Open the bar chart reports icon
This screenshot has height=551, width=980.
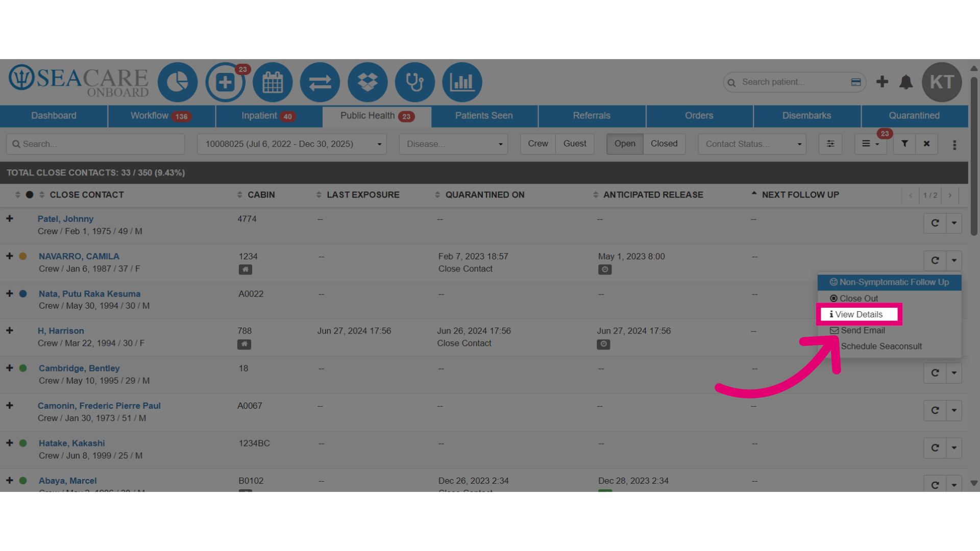[x=462, y=82]
